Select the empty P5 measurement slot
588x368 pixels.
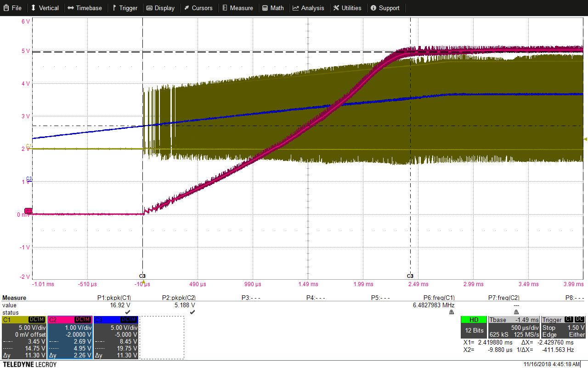[x=380, y=298]
